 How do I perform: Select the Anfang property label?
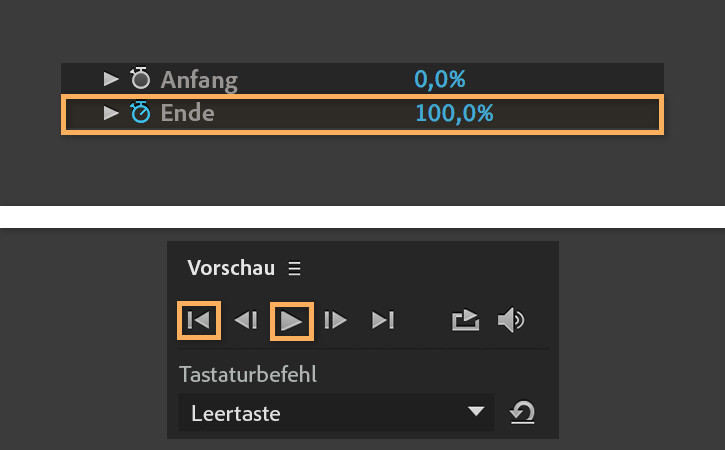[199, 79]
